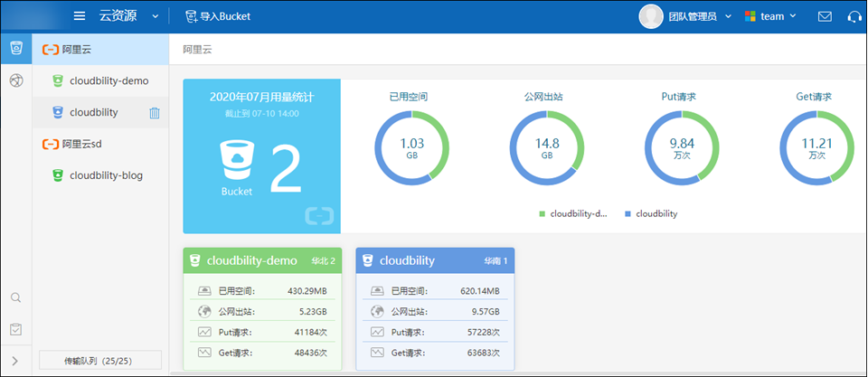Image resolution: width=868 pixels, height=377 pixels.
Task: Expand the sidebar with chevron arrow
Action: (x=15, y=361)
